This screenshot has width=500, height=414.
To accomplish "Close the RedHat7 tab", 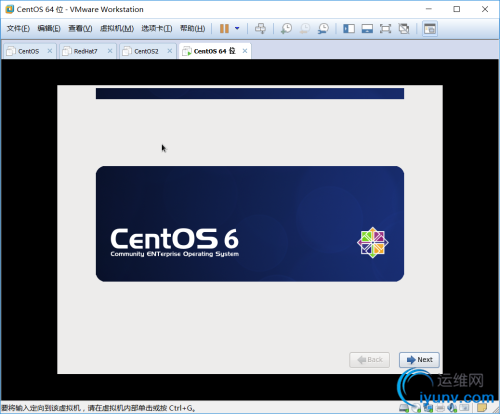I will pos(110,51).
